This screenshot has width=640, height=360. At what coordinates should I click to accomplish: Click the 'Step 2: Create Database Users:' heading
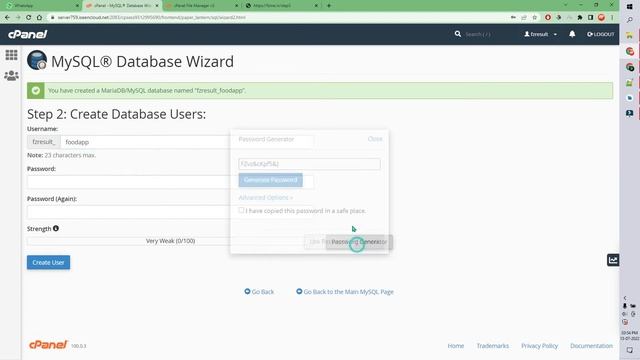pyautogui.click(x=117, y=114)
